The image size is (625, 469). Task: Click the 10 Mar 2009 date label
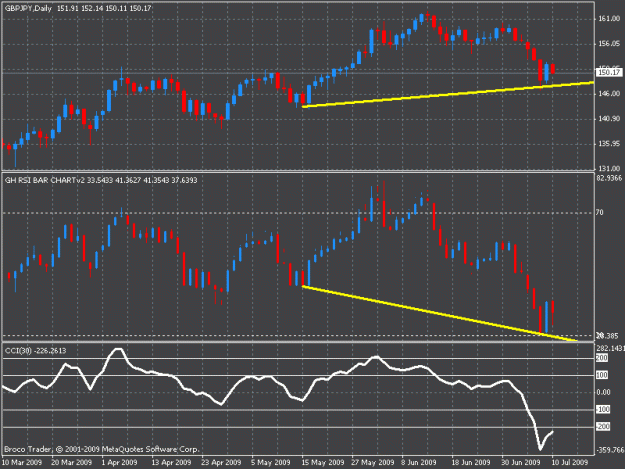22,462
